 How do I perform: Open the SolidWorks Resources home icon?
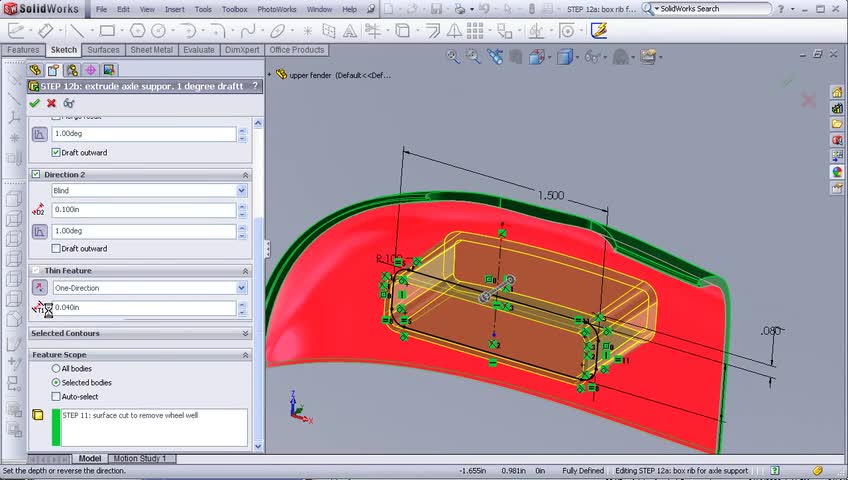[837, 92]
